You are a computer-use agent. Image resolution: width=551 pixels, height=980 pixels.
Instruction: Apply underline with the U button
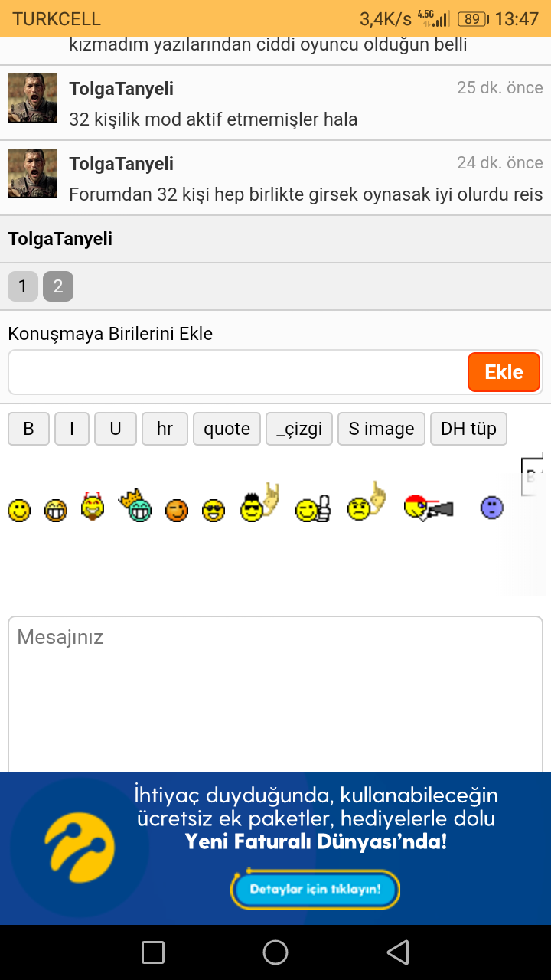(x=116, y=429)
